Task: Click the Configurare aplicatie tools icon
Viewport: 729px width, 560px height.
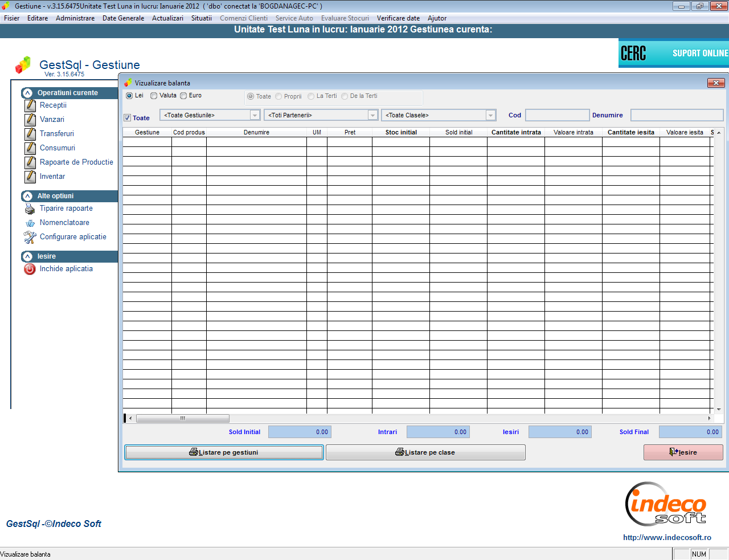Action: pos(30,237)
